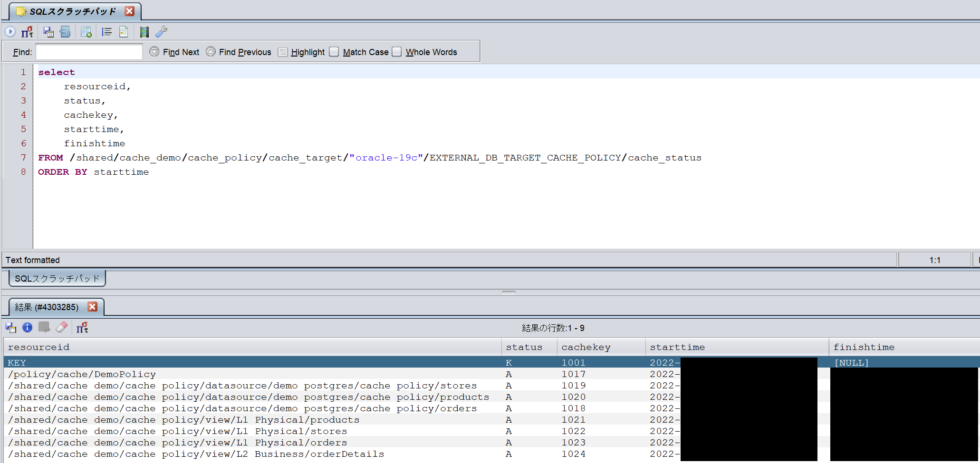Viewport: 980px width, 463px height.
Task: Select the postgres cache_policy/products row
Action: click(x=491, y=397)
